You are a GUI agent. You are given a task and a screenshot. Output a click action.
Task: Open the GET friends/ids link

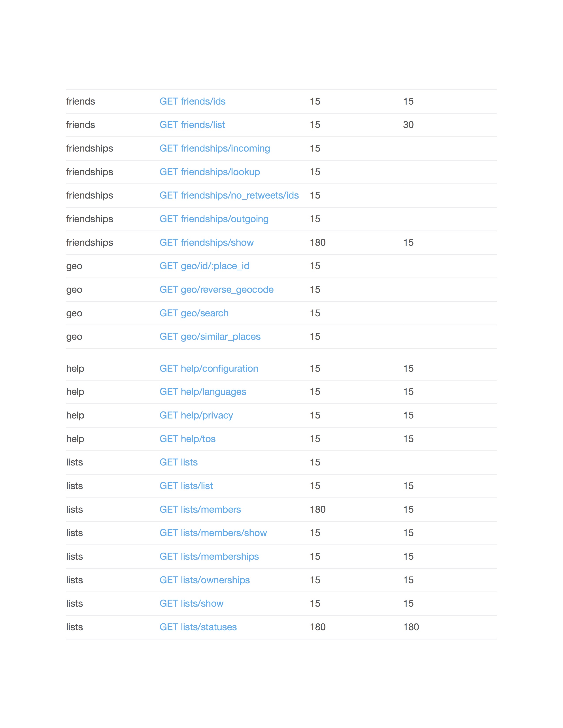pos(193,101)
